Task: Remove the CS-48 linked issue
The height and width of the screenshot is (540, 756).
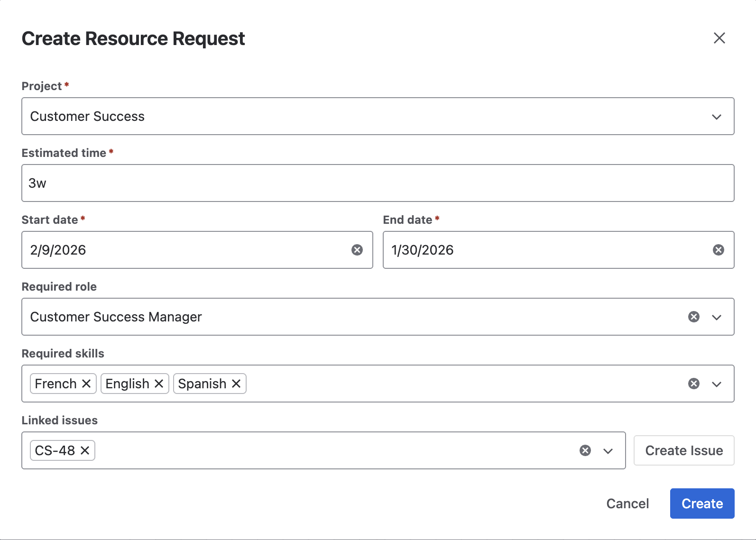Action: pyautogui.click(x=85, y=450)
